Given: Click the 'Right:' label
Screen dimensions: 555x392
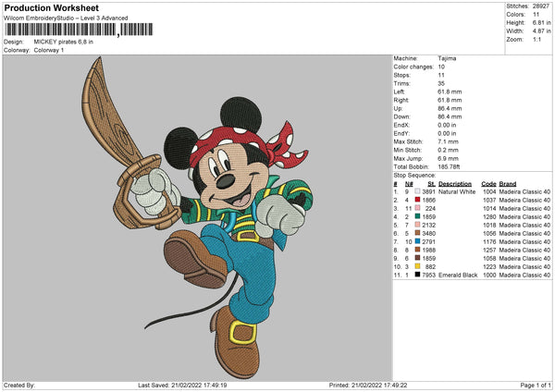Looking at the screenshot, I should coord(401,100).
